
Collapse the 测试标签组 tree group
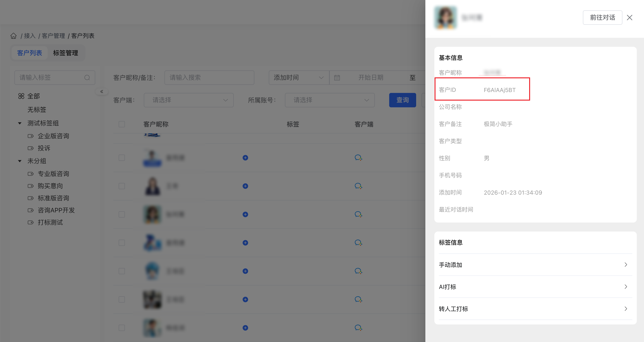(x=20, y=123)
